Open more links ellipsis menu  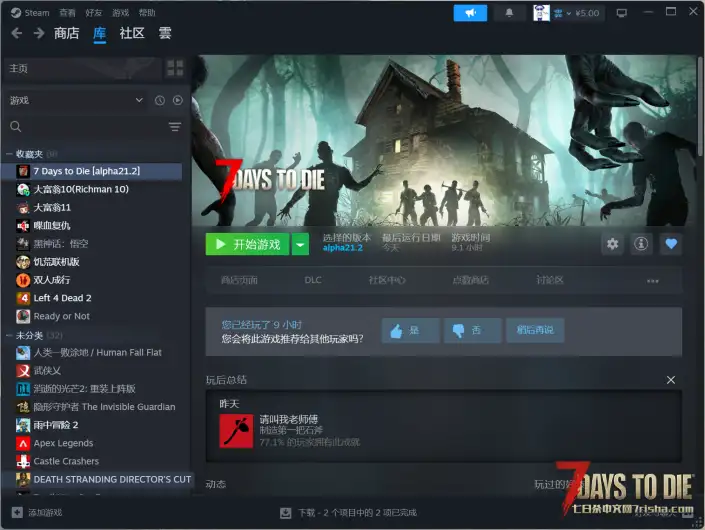[652, 281]
